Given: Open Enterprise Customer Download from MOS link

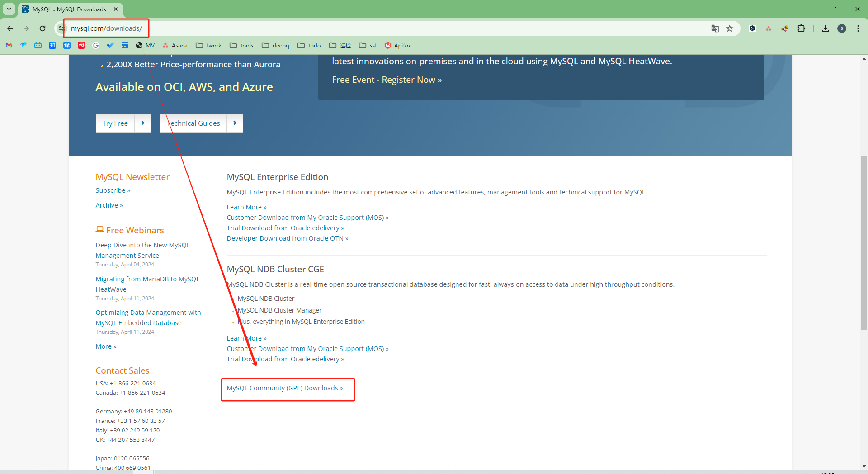Looking at the screenshot, I should point(308,218).
